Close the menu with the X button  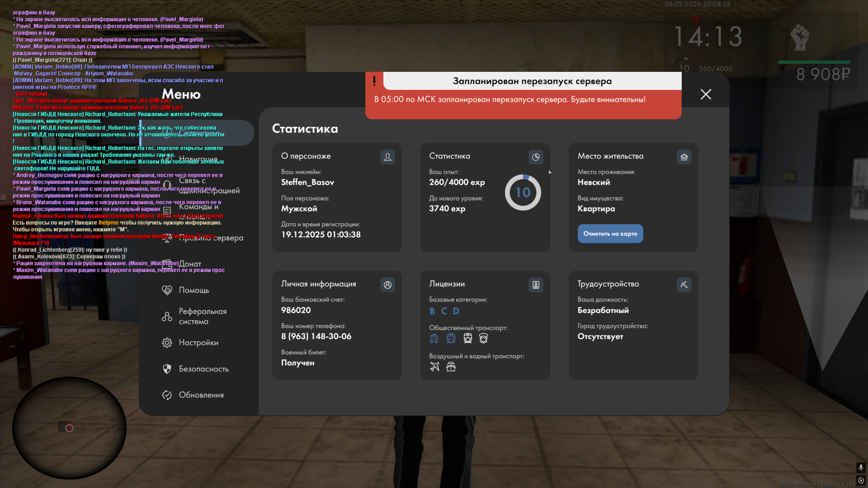pyautogui.click(x=706, y=94)
